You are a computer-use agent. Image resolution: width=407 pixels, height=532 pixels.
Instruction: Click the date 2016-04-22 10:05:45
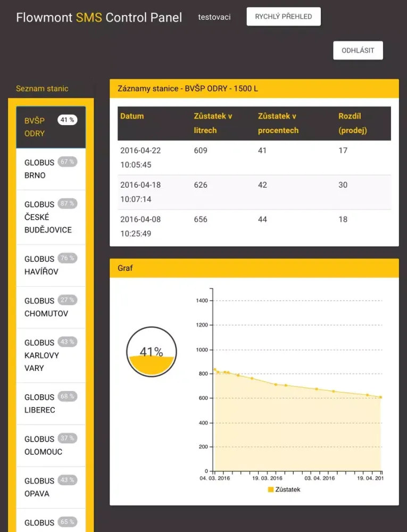(x=140, y=157)
